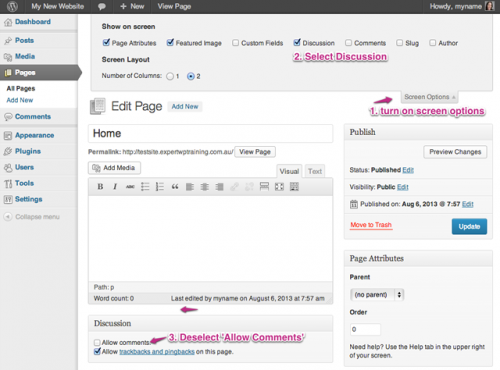Show the kitchen sink toolbar toggle
The image size is (500, 370).
(x=294, y=187)
